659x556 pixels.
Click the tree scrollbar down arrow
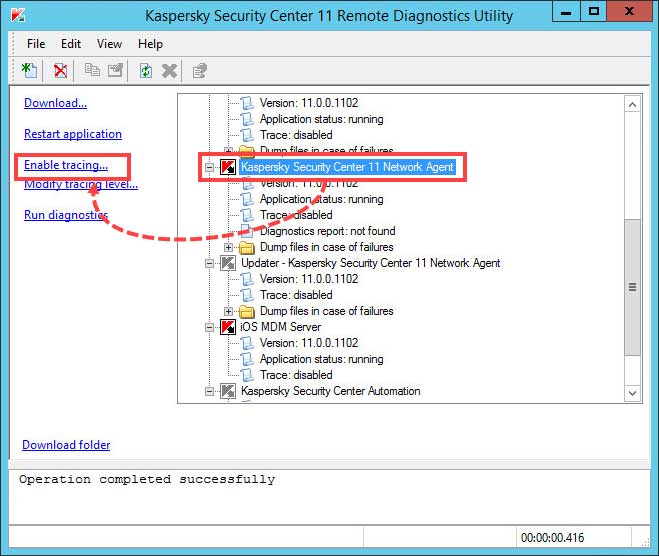633,393
